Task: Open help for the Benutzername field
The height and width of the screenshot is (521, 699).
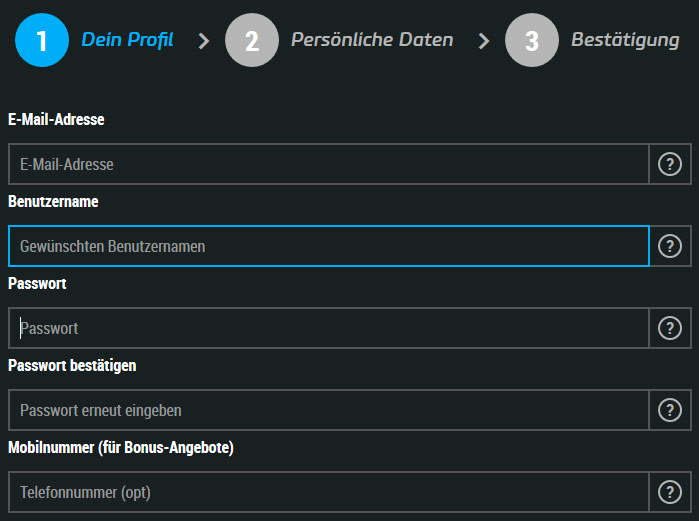Action: pyautogui.click(x=670, y=246)
